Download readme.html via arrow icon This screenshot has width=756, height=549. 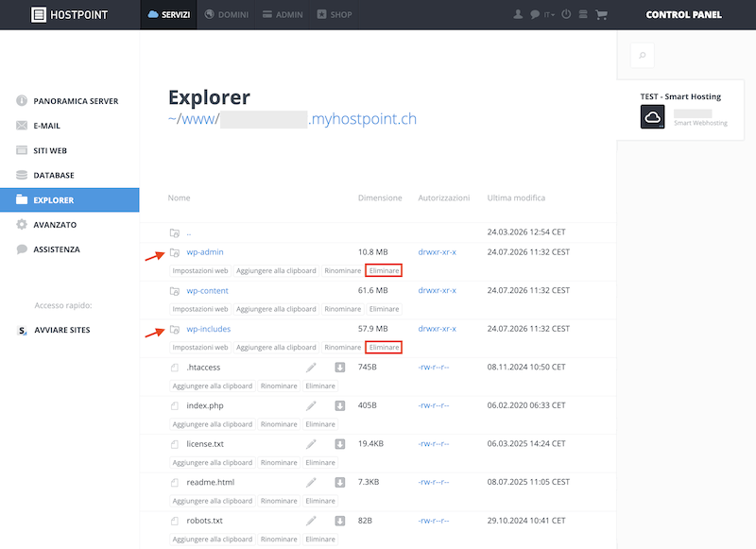click(340, 483)
